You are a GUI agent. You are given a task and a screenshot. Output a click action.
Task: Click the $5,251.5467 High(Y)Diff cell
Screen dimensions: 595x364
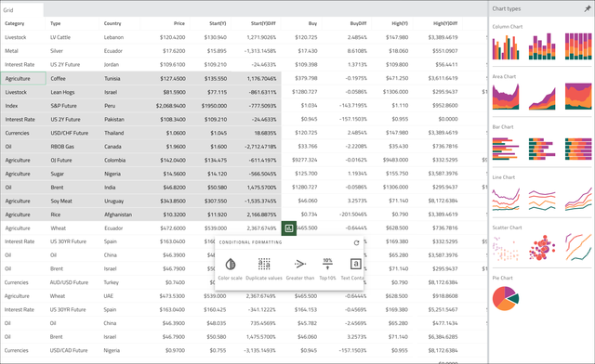(443, 310)
